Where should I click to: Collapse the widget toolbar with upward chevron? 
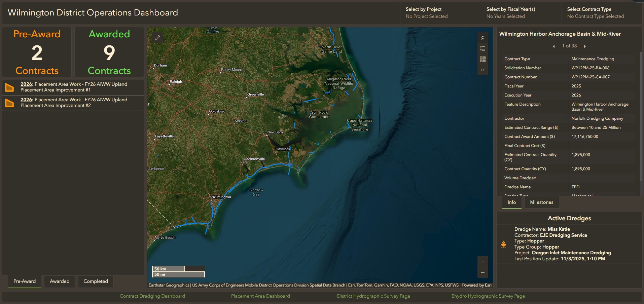click(x=482, y=38)
